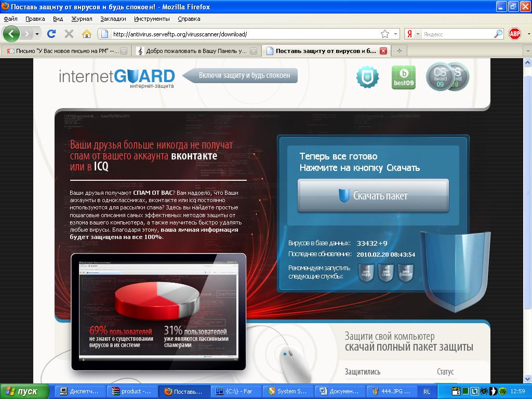Click the Yandex search engine icon

pyautogui.click(x=410, y=34)
